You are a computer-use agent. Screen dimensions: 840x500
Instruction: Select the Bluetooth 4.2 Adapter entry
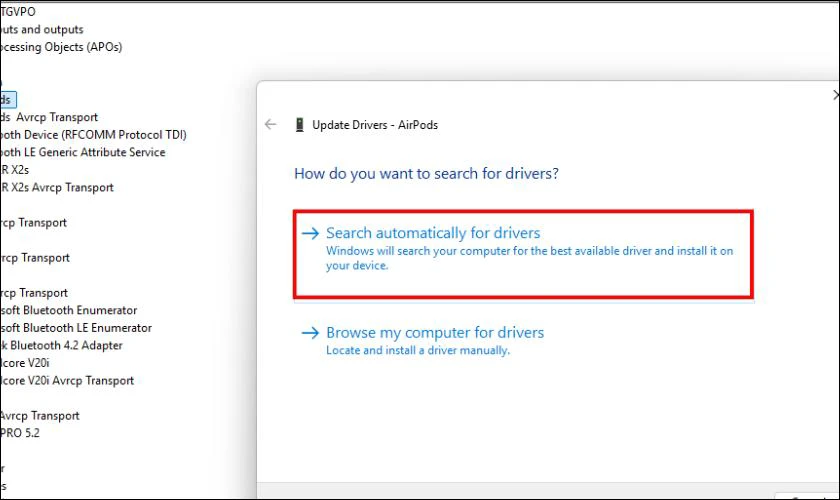tap(61, 346)
